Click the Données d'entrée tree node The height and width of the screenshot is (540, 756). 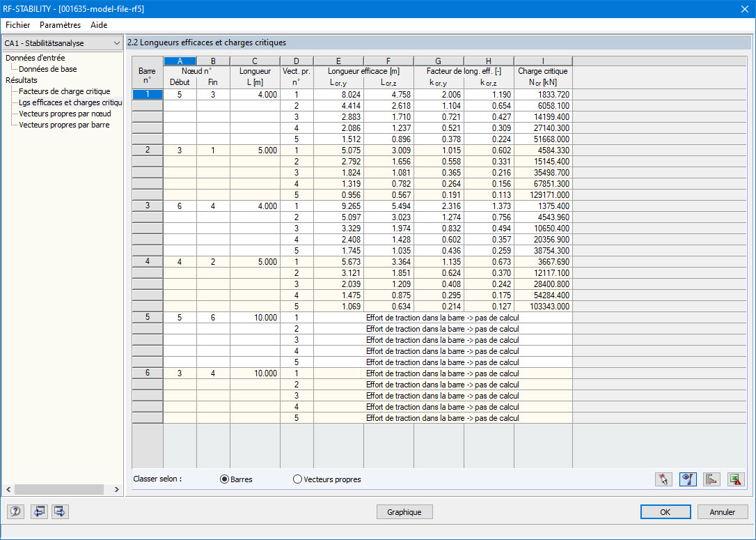coord(36,58)
